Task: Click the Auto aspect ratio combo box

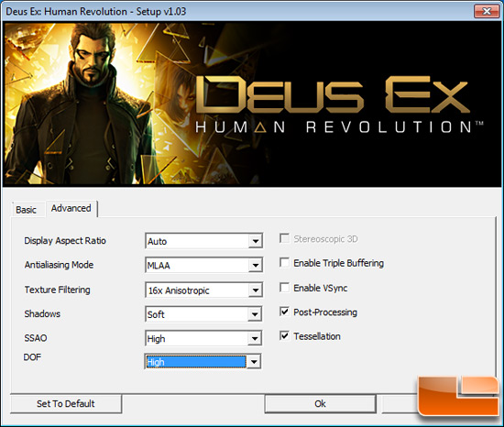Action: (x=203, y=241)
